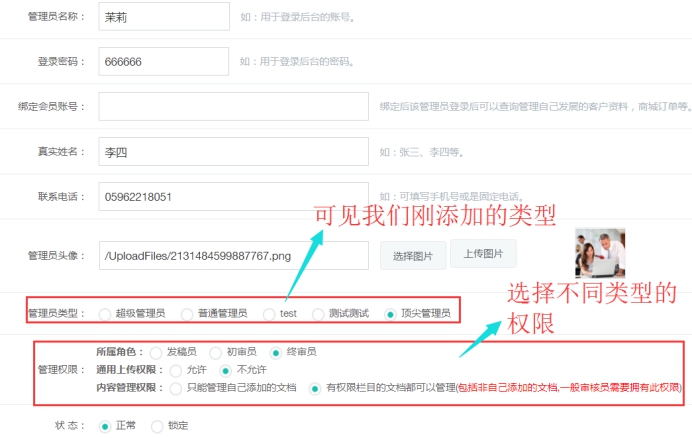Choose the test admin type radio
692x438 pixels.
pyautogui.click(x=269, y=314)
